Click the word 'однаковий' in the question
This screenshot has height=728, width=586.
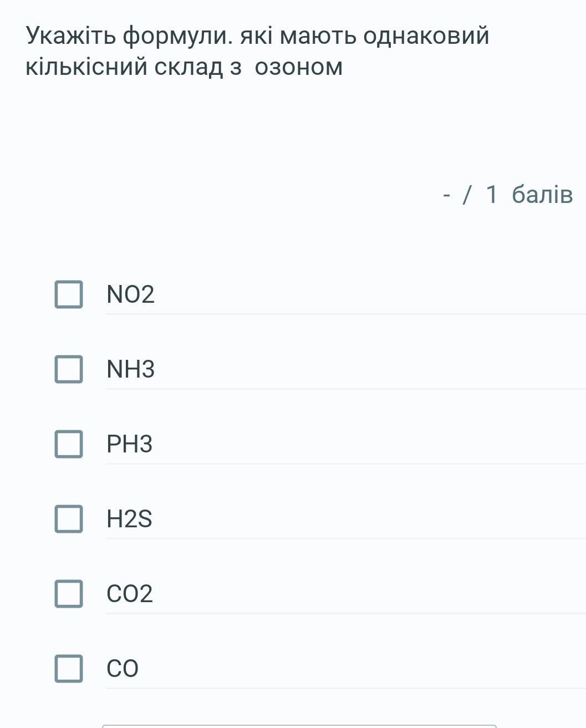pyautogui.click(x=426, y=35)
